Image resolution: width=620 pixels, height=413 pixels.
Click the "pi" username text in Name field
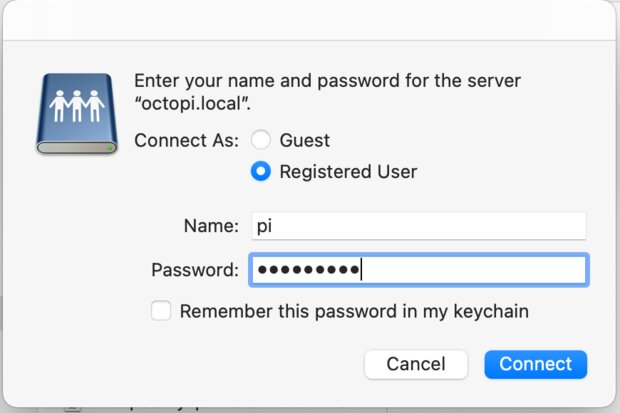point(264,227)
